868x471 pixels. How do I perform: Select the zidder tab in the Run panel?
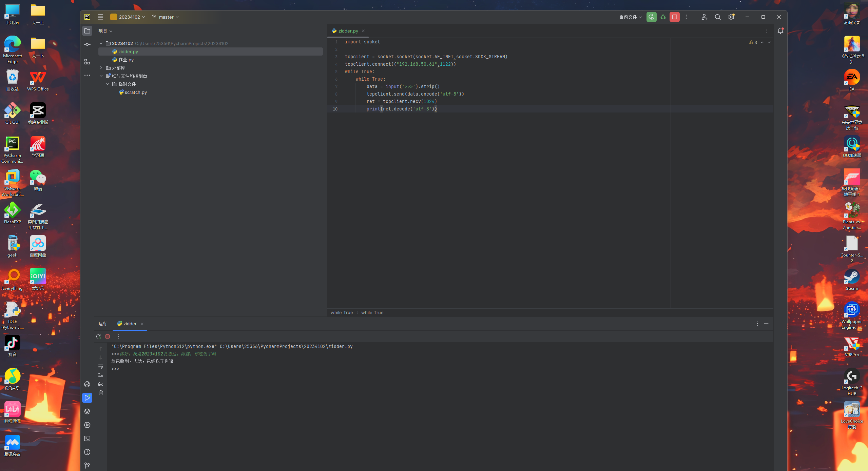coord(130,324)
